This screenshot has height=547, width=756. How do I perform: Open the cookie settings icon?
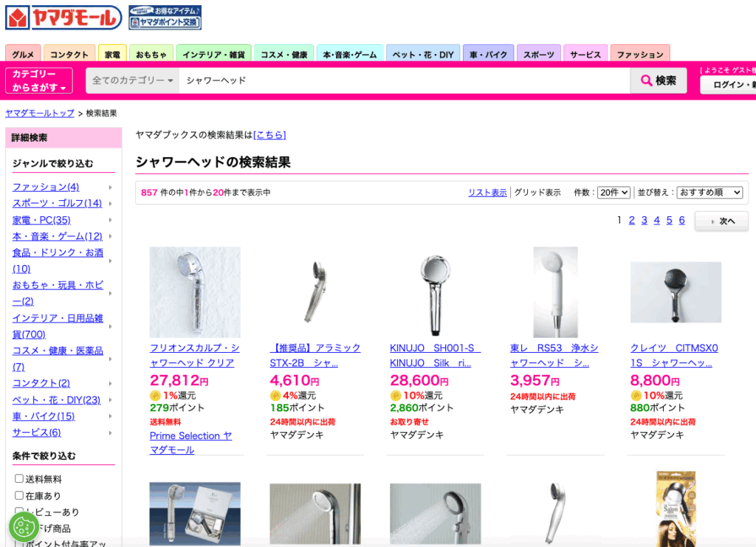tap(24, 527)
